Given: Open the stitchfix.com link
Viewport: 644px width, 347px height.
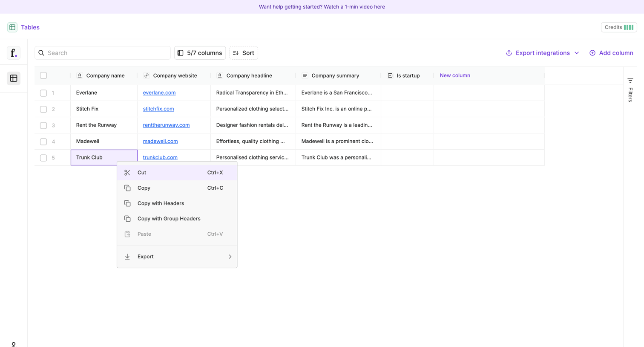Looking at the screenshot, I should click(158, 109).
